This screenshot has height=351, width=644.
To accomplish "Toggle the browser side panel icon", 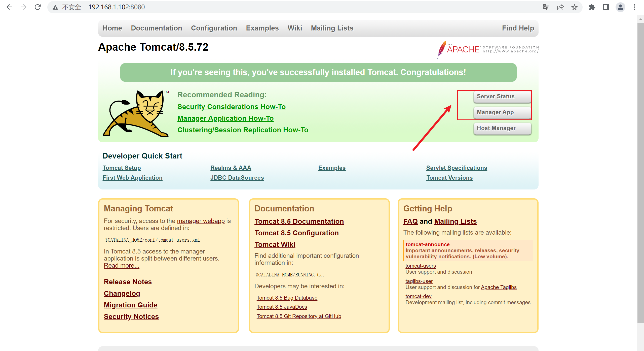I will point(606,7).
